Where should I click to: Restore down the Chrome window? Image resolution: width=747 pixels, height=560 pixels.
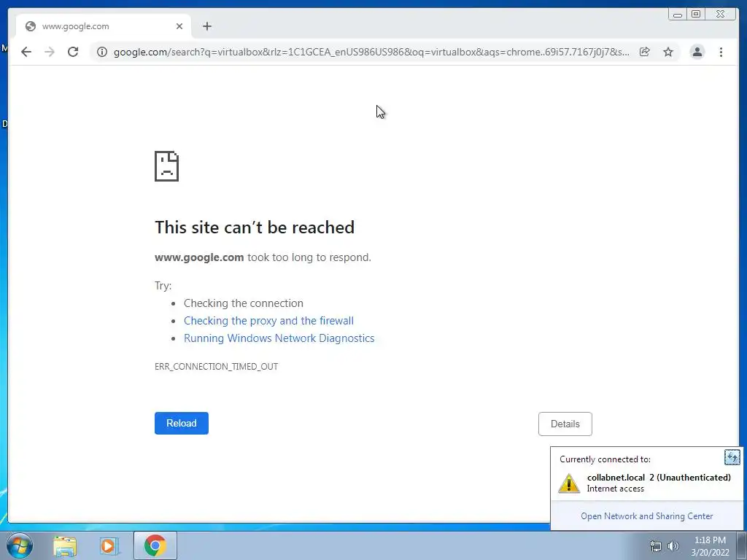pyautogui.click(x=696, y=15)
